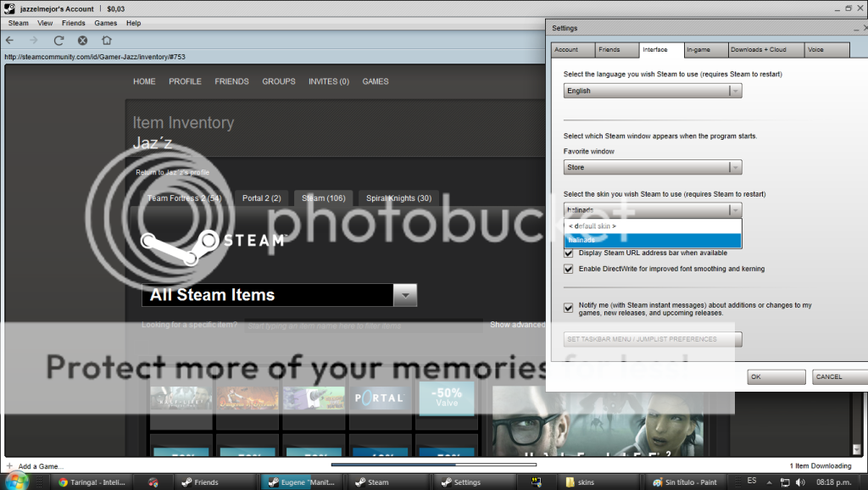Click 1 Item Downloading status
This screenshot has height=490, width=868.
pyautogui.click(x=821, y=466)
